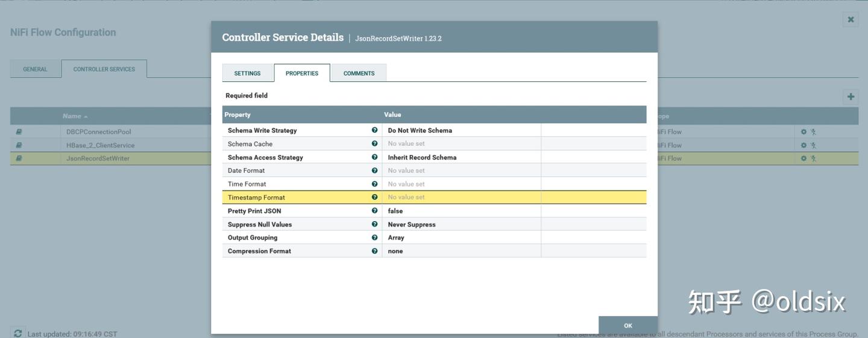
Task: Close the NiFi Flow Configuration panel
Action: point(851,19)
